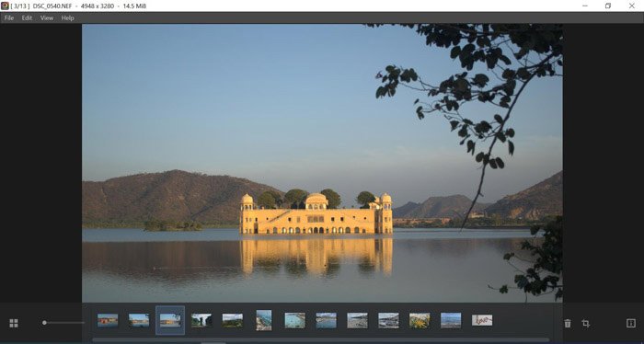Select the highlighted third palace thumbnail
This screenshot has width=644, height=344.
170,321
